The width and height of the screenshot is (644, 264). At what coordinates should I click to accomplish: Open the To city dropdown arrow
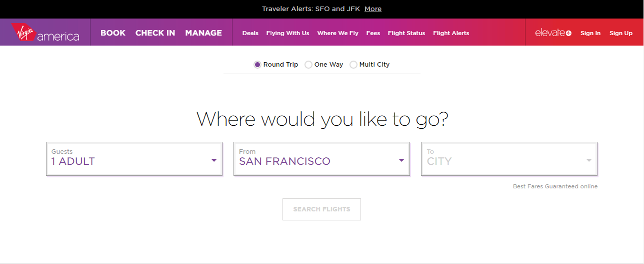(x=589, y=160)
